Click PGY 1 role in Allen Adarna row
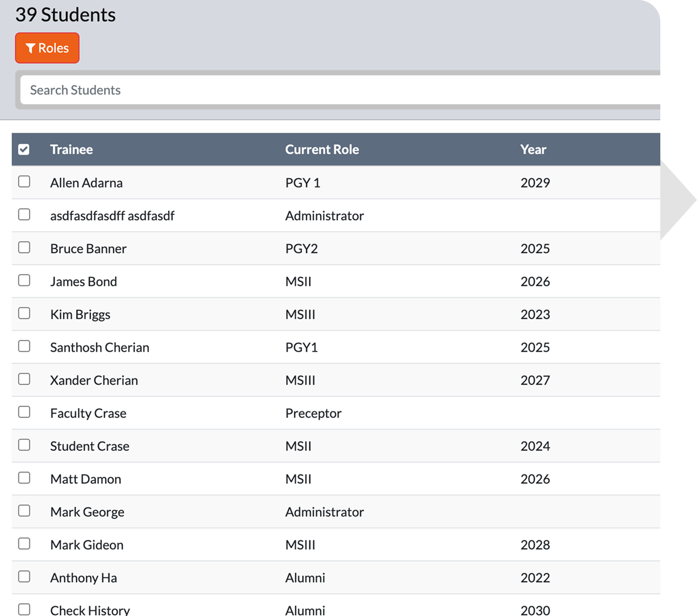 (x=303, y=183)
